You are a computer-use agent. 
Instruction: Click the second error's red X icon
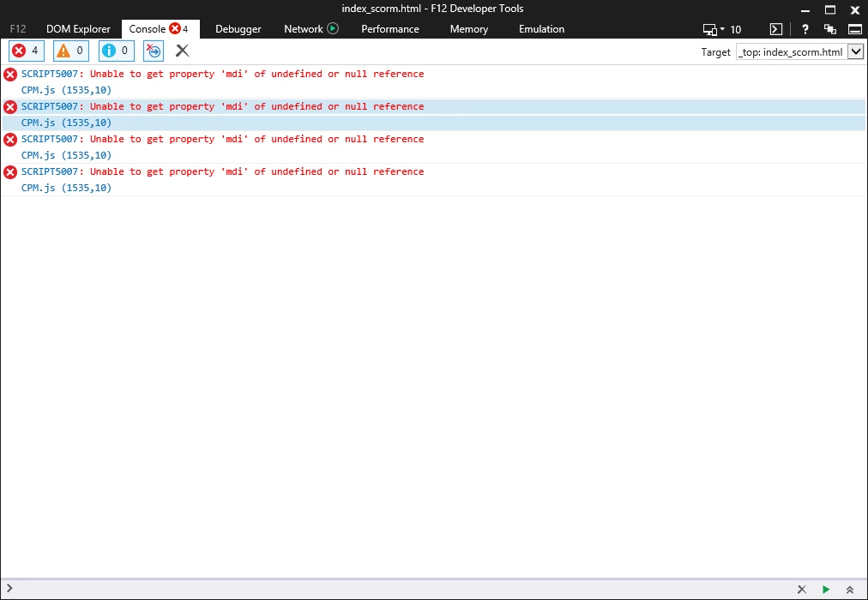pyautogui.click(x=10, y=107)
